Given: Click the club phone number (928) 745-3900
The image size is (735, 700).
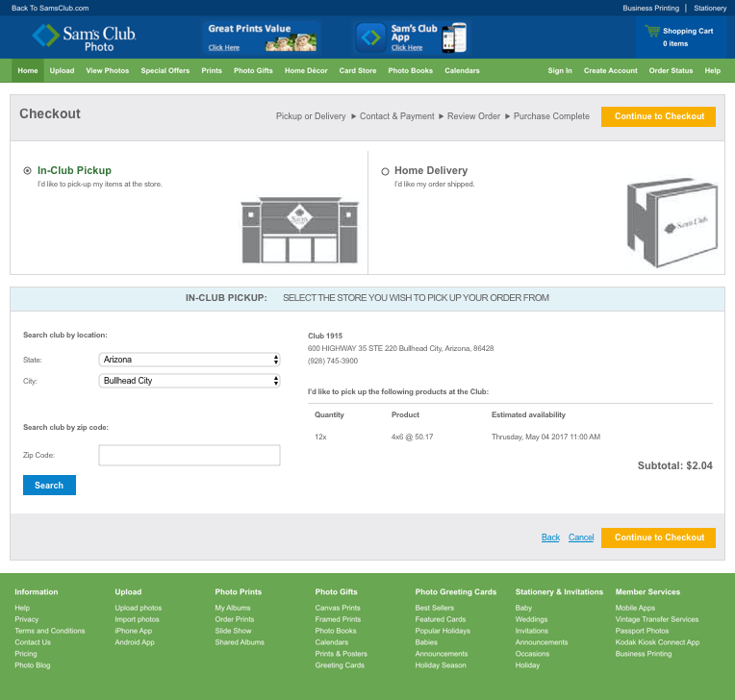Looking at the screenshot, I should 333,361.
